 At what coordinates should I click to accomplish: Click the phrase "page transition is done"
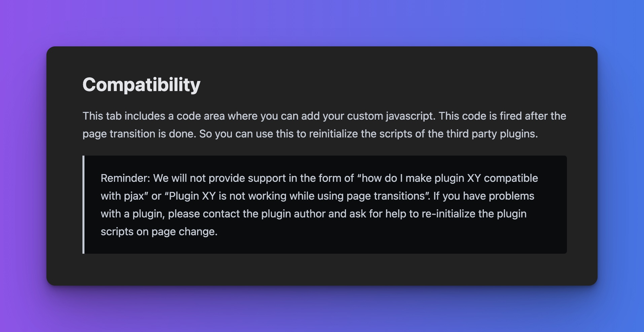(139, 134)
